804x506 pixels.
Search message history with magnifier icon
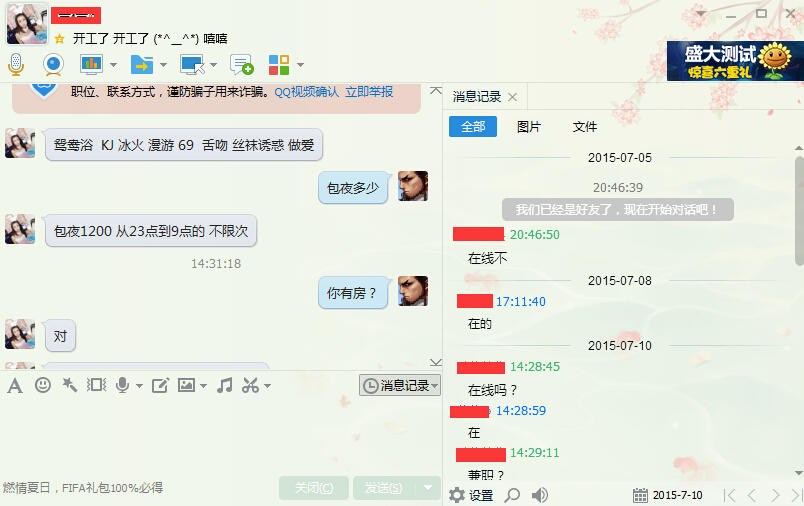click(x=512, y=495)
